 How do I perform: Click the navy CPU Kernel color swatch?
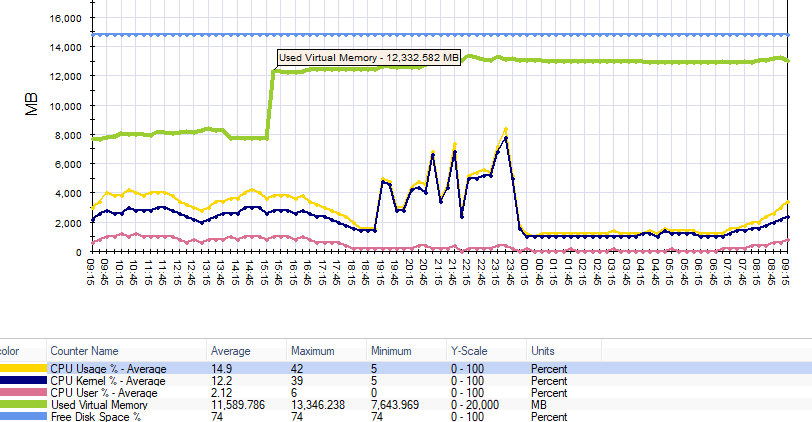point(20,381)
